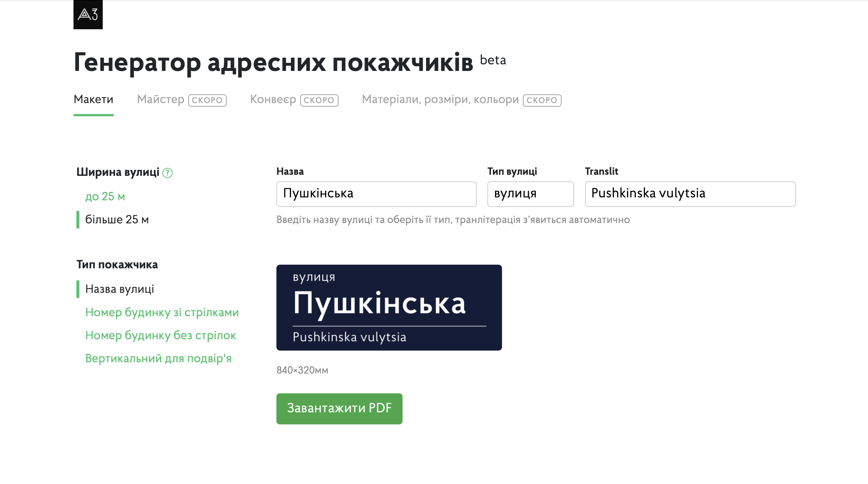868x484 pixels.
Task: Click the page title 'Генератор адресних покажчиків'
Action: [274, 62]
